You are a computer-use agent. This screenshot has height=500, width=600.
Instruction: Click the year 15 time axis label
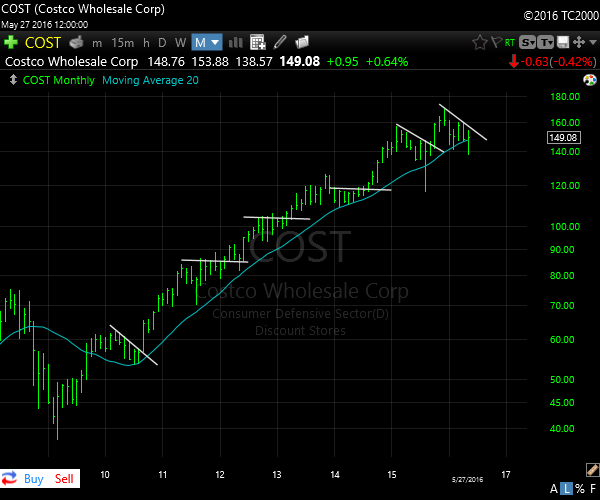(x=391, y=475)
